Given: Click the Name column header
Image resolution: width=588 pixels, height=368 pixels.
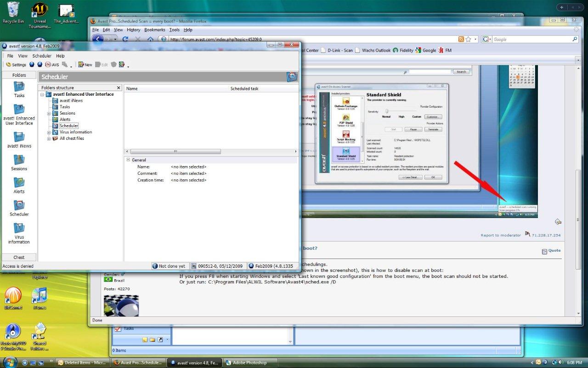Looking at the screenshot, I should [176, 88].
